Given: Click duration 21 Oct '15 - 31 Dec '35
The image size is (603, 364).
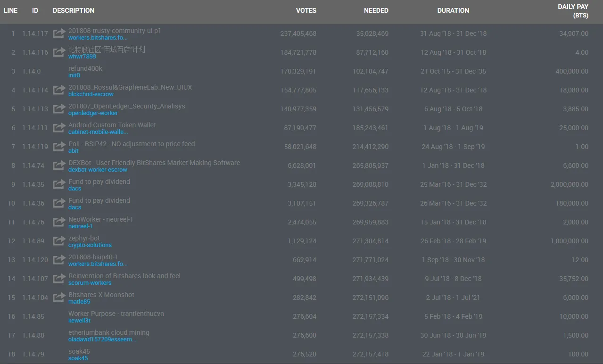Looking at the screenshot, I should (x=454, y=71).
